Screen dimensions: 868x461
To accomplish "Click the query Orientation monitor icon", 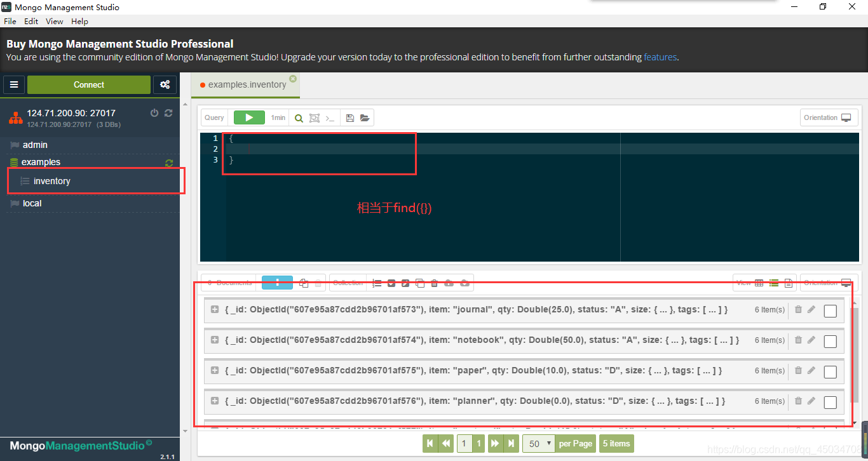I will pyautogui.click(x=846, y=117).
